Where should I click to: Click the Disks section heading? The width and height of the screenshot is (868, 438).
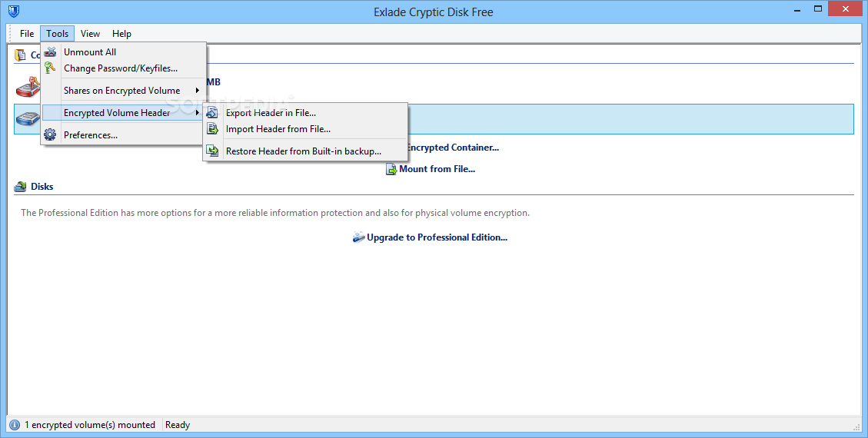42,187
